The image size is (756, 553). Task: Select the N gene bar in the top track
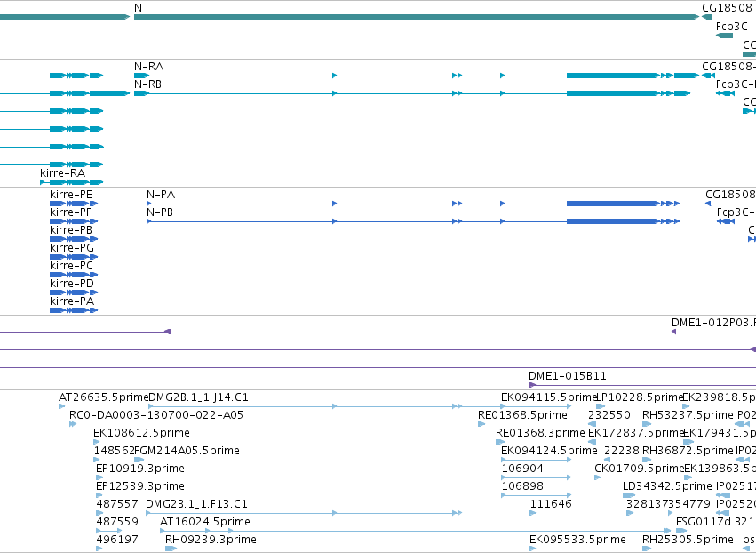tap(417, 17)
